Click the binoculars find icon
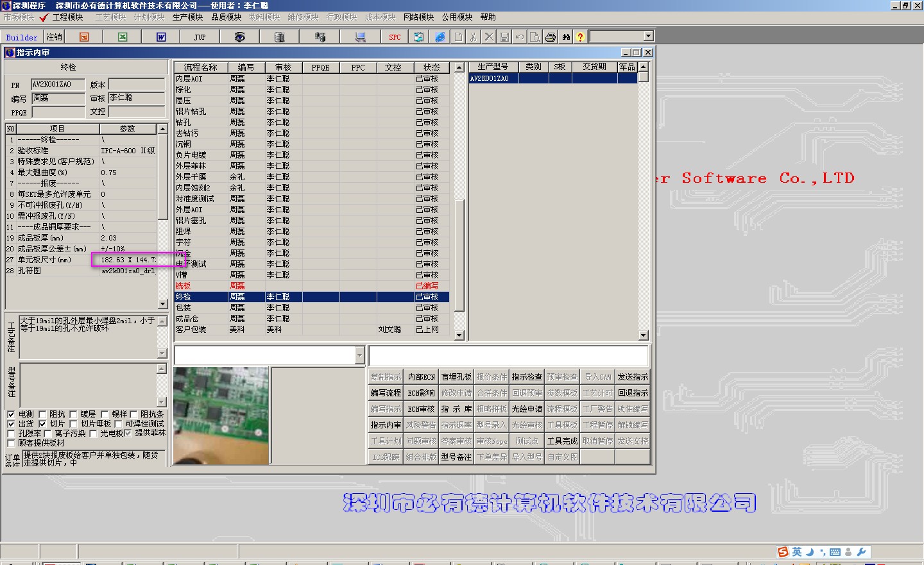 point(566,37)
